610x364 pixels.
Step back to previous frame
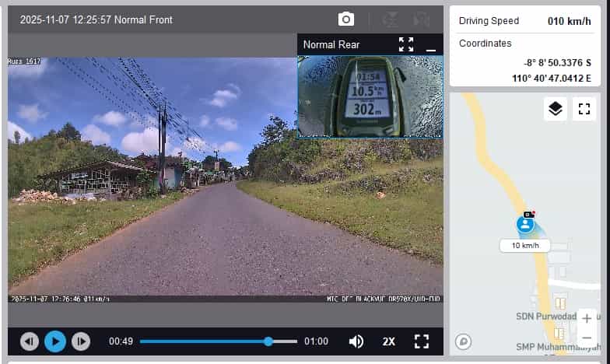30,341
